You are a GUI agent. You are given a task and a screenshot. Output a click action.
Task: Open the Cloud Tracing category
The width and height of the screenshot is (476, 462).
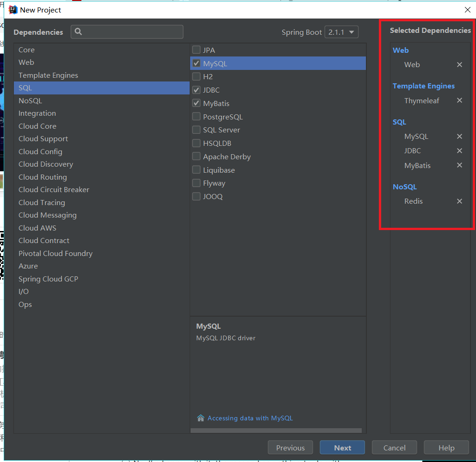[x=102, y=202]
